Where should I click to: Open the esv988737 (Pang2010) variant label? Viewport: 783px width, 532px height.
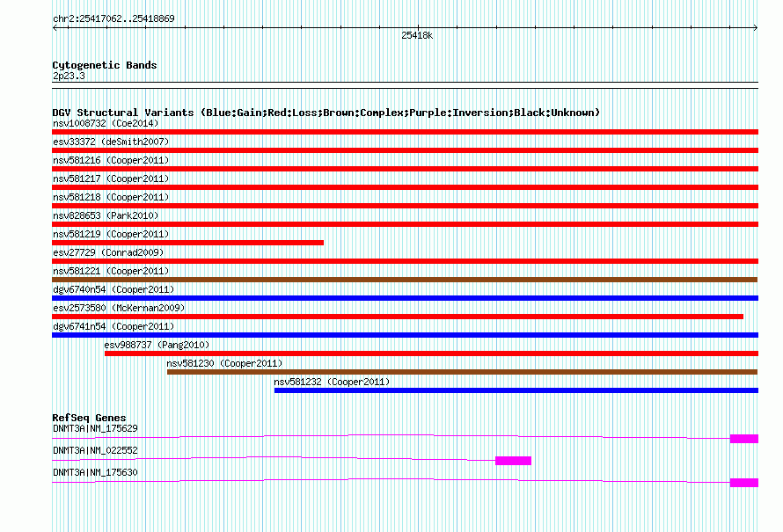pyautogui.click(x=157, y=345)
